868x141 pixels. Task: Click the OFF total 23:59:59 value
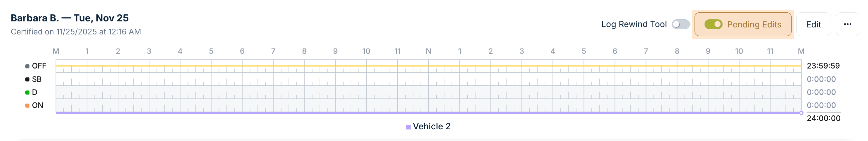point(823,66)
